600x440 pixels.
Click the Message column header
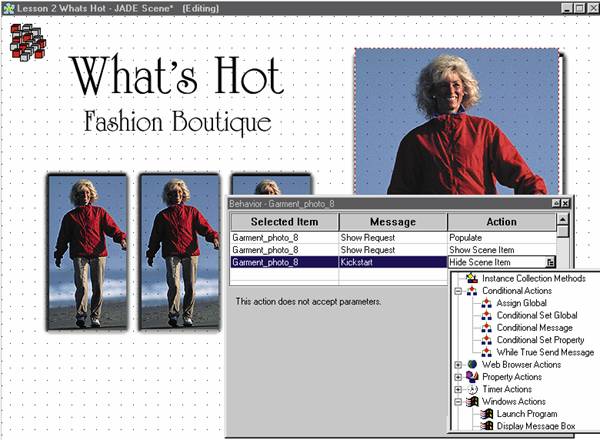[393, 222]
